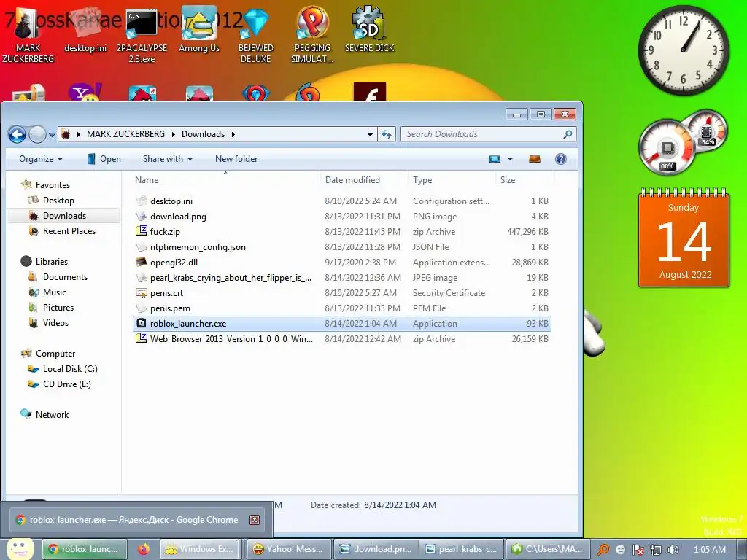Open Explorer Help question mark icon
The width and height of the screenshot is (747, 560).
click(x=561, y=159)
